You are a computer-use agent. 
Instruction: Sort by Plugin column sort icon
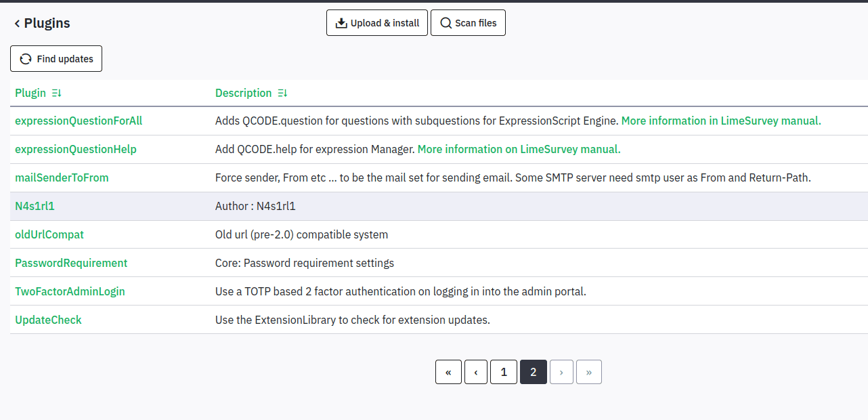[x=57, y=93]
